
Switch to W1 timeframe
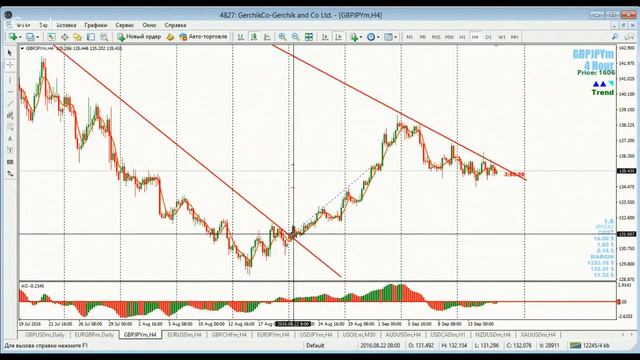click(502, 37)
